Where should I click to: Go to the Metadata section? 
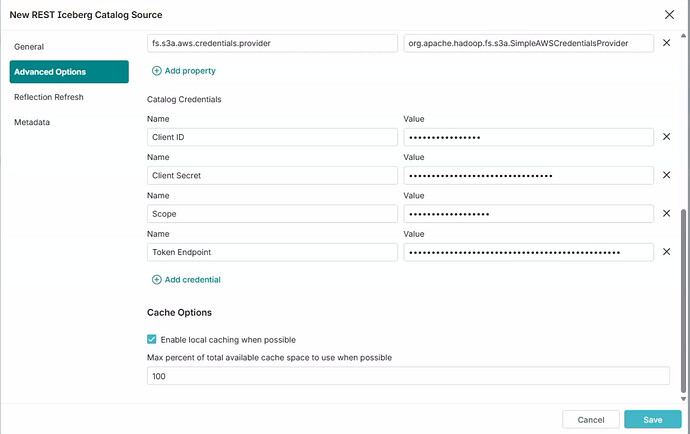pyautogui.click(x=32, y=122)
